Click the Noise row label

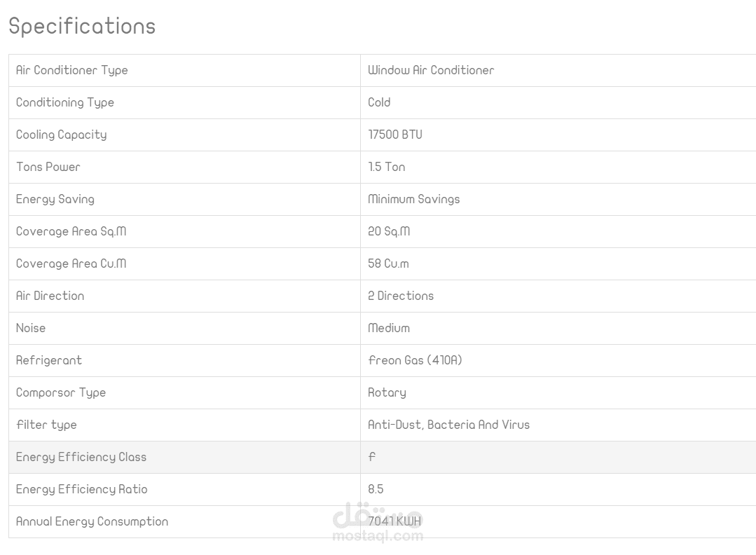[x=31, y=328]
